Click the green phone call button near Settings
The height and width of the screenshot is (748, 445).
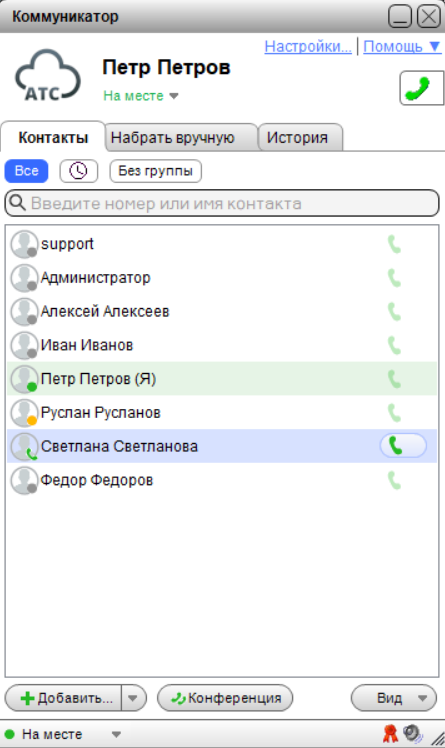422,88
